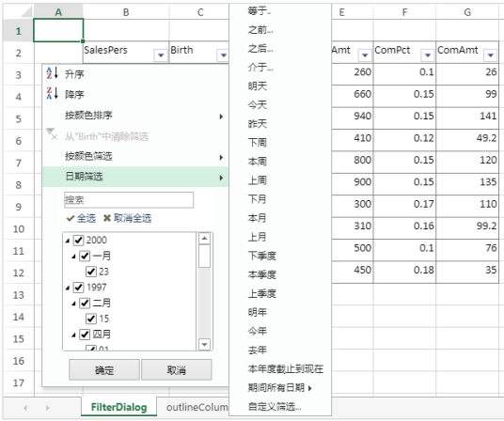
Task: Collapse the 1997 tree node
Action: pos(68,288)
